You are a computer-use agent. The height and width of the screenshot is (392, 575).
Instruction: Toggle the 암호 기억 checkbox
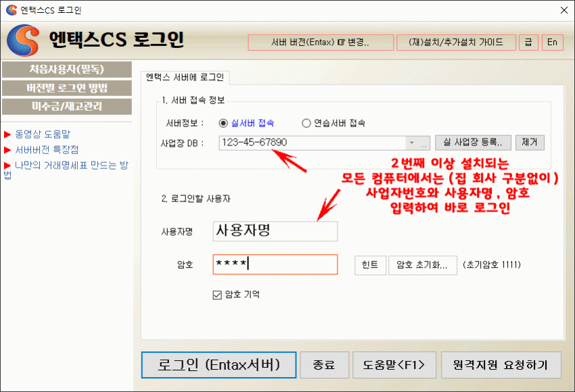coord(217,295)
